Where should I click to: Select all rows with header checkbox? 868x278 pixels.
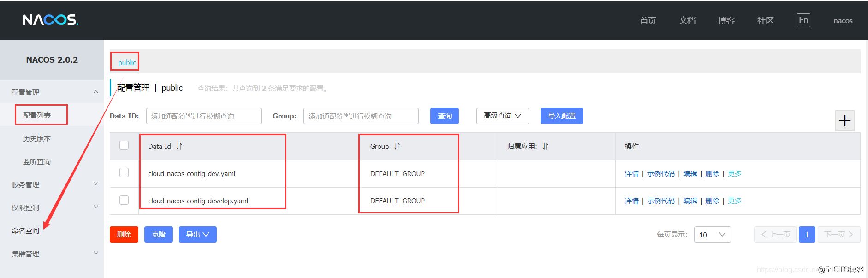(x=124, y=146)
